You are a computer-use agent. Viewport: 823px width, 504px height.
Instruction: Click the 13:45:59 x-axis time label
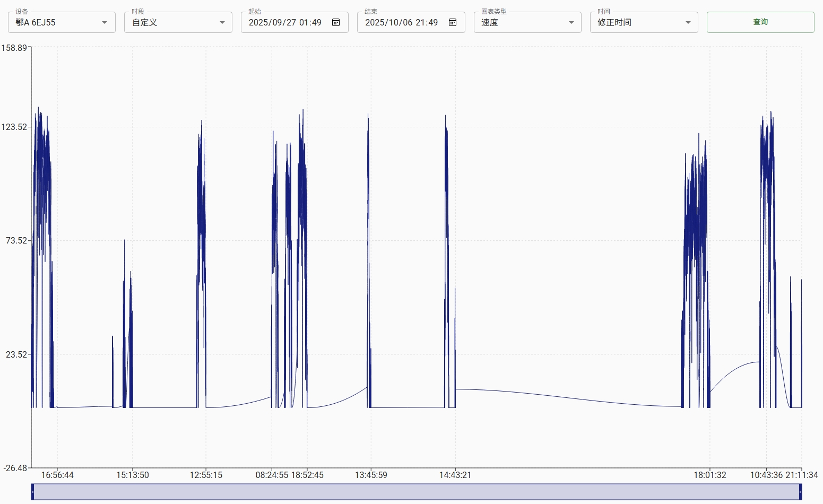pyautogui.click(x=371, y=475)
